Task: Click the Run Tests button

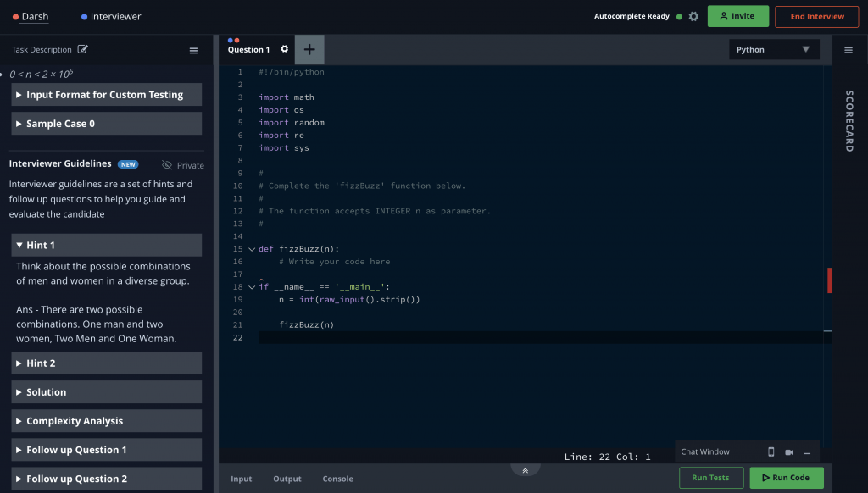Action: click(x=710, y=478)
